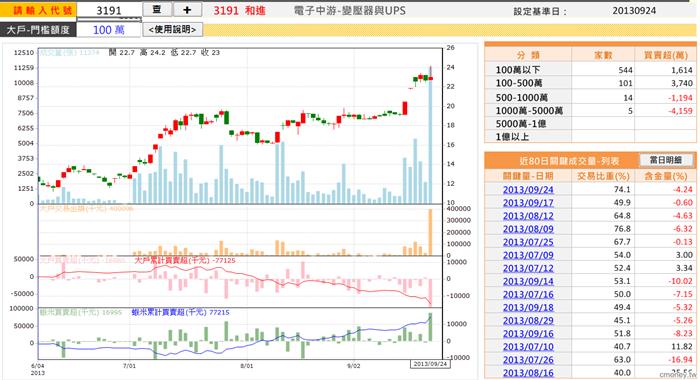Click the 買賣超(萬) column header

pos(666,55)
